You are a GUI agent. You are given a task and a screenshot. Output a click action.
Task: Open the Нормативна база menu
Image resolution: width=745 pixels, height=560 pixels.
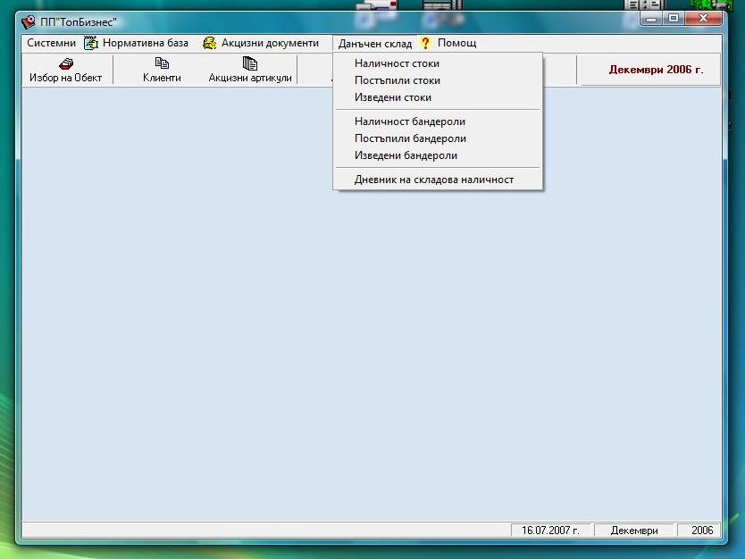click(146, 43)
